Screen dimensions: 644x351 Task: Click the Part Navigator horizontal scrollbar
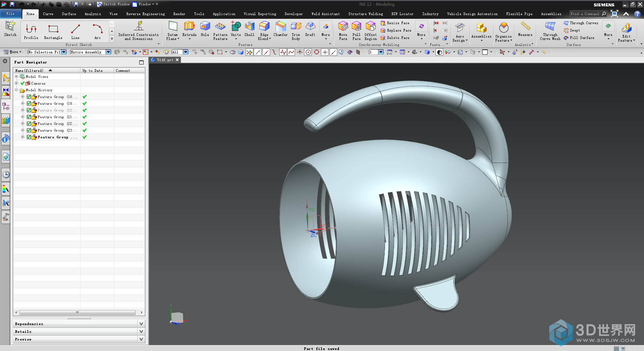[78, 312]
